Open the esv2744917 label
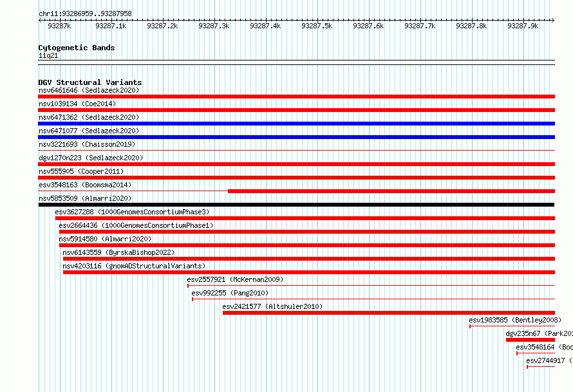 pos(549,360)
